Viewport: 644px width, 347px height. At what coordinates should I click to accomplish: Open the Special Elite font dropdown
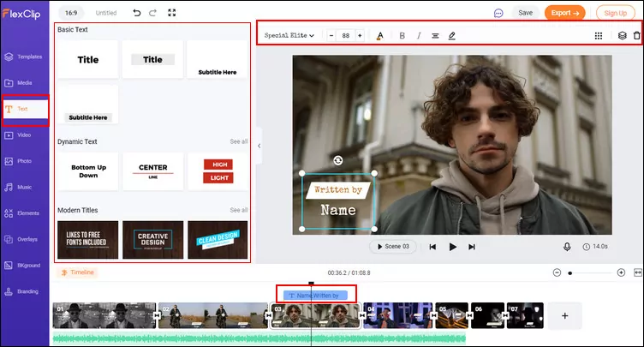(x=289, y=35)
